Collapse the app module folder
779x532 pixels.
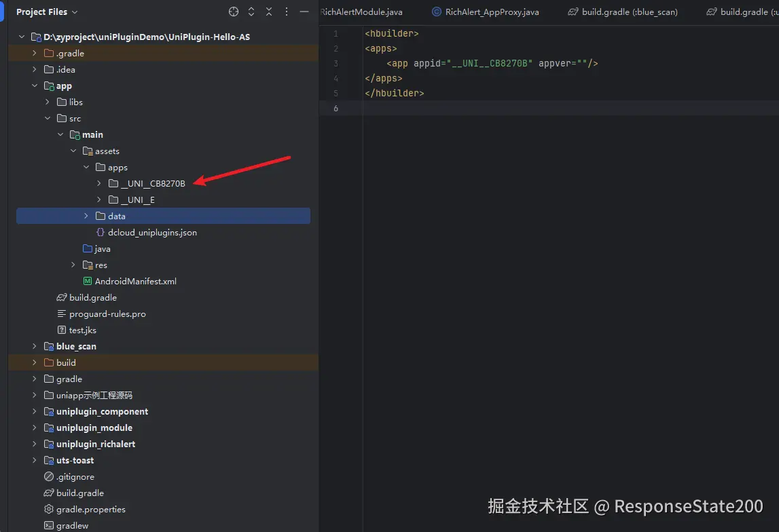click(34, 86)
